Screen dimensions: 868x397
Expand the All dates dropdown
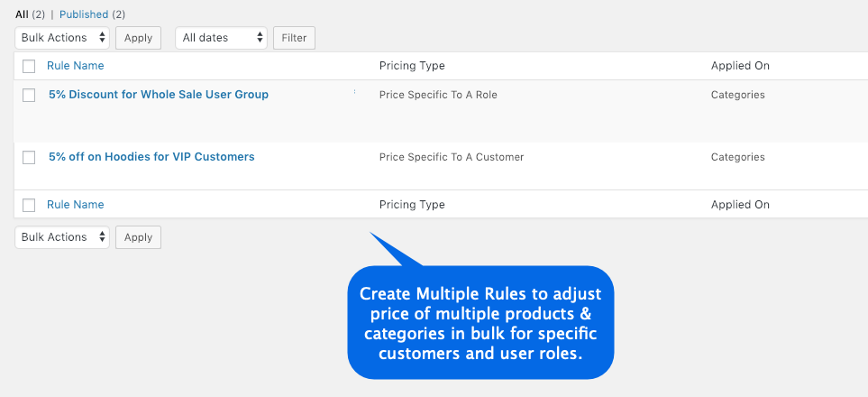pos(222,38)
